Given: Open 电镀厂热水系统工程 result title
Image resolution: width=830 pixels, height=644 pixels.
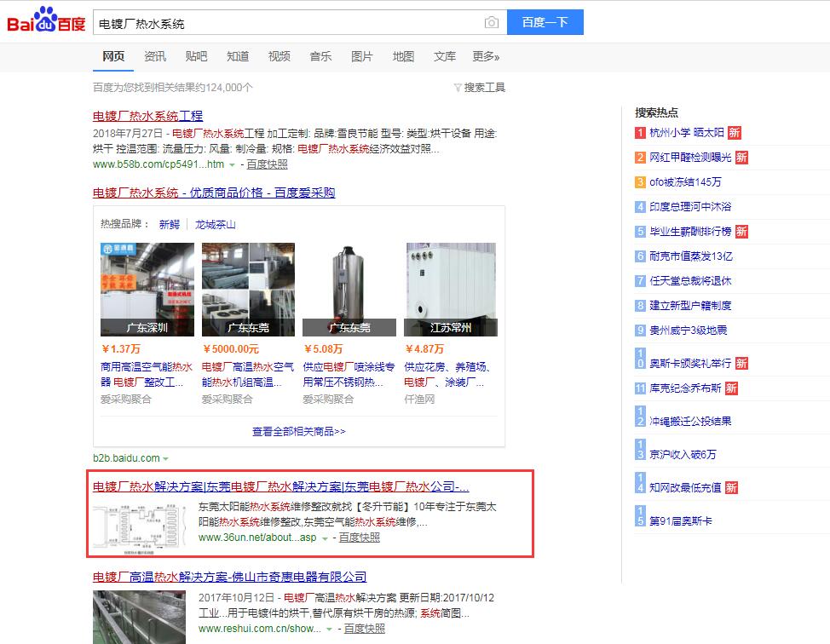Looking at the screenshot, I should click(147, 116).
